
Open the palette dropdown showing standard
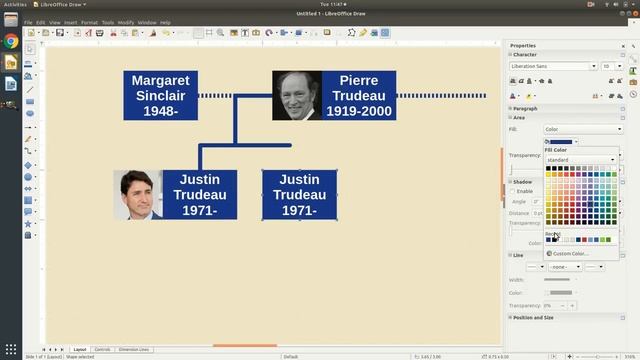pos(581,160)
